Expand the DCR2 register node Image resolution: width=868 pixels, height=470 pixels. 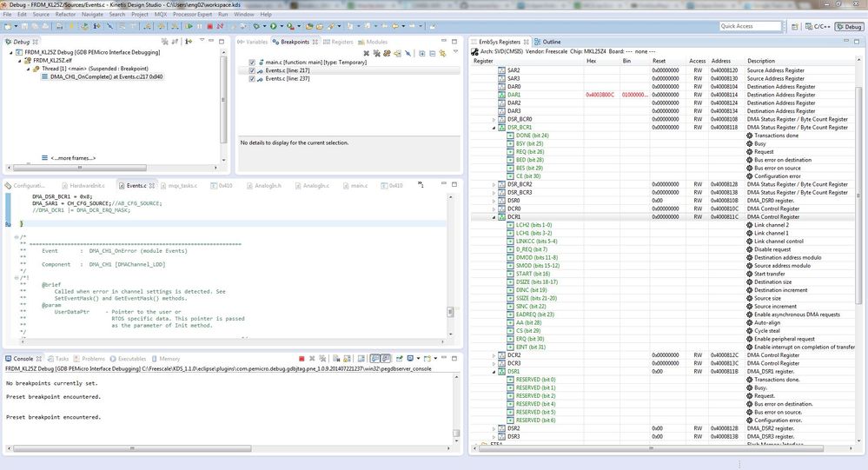point(494,355)
